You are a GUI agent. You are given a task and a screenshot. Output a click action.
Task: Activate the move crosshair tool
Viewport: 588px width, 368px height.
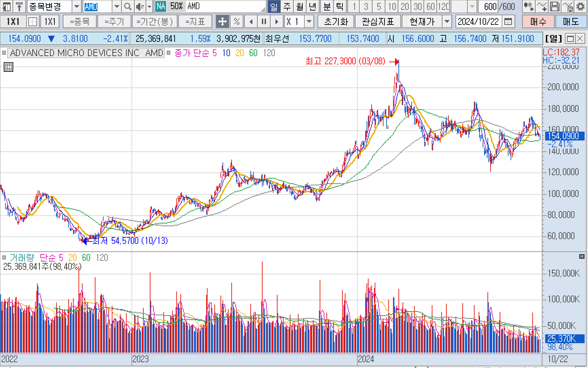pos(222,22)
